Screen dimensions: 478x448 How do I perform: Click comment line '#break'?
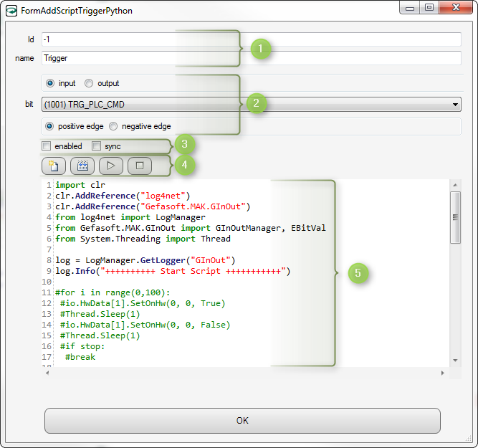pyautogui.click(x=80, y=357)
